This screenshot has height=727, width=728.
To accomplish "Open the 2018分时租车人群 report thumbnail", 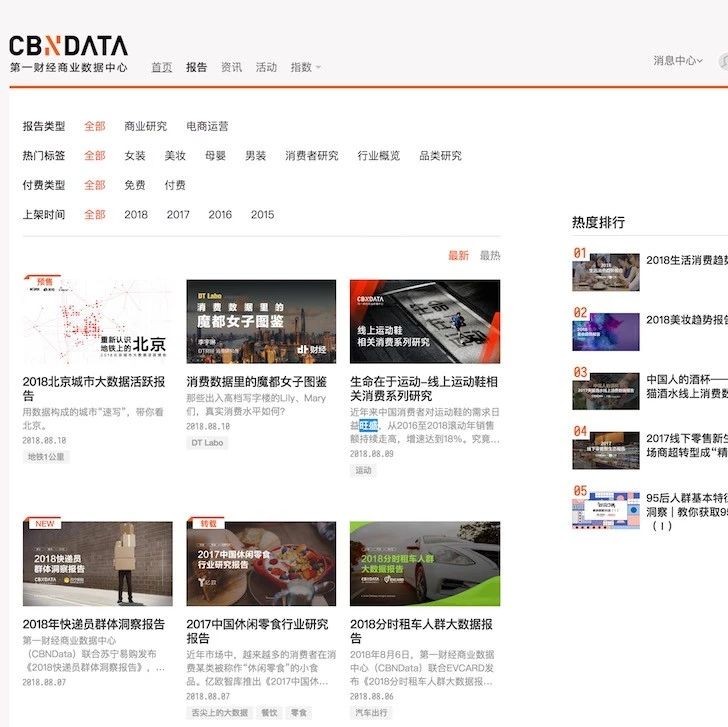I will [425, 564].
